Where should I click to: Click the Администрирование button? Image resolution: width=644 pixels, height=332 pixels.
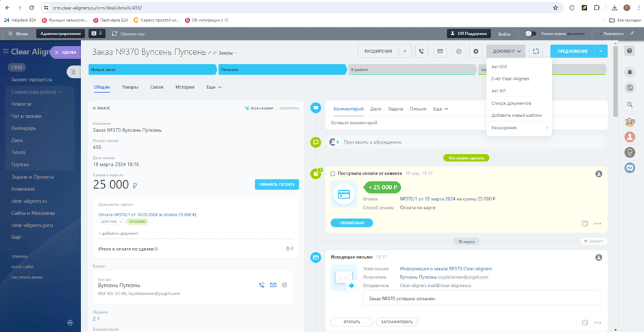(x=61, y=34)
